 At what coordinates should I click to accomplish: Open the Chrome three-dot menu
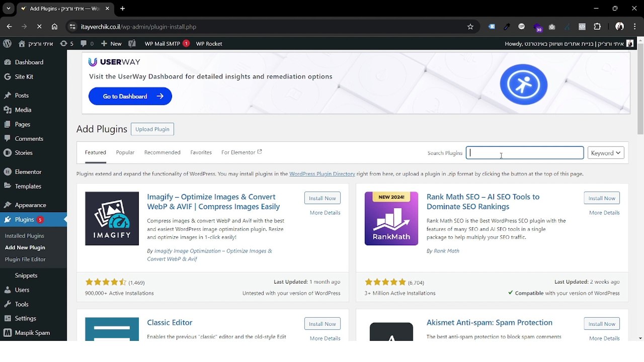(634, 27)
